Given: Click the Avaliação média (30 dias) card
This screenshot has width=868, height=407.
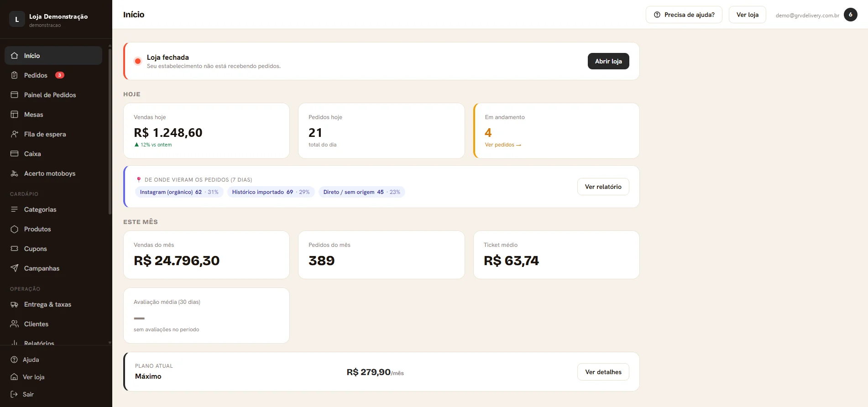Looking at the screenshot, I should point(206,315).
